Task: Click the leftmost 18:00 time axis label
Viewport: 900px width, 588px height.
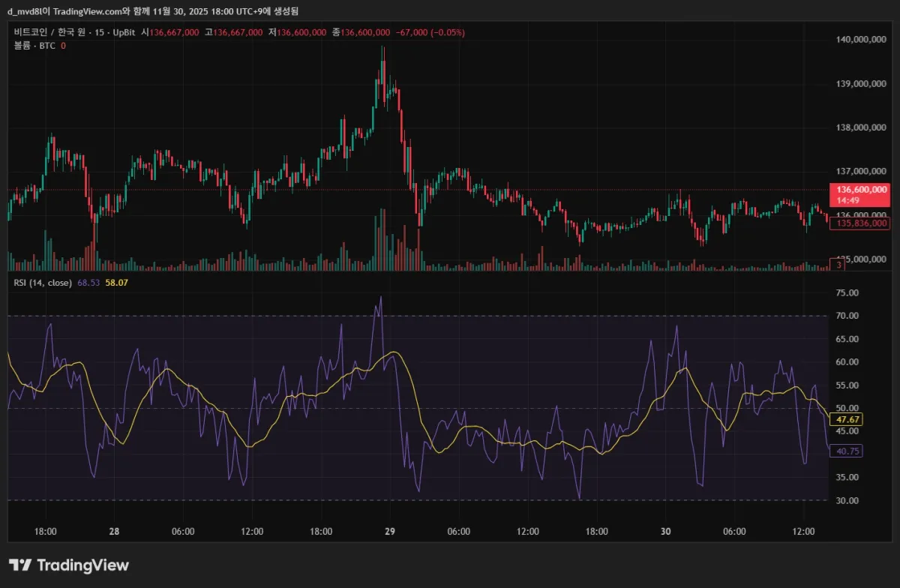Action: coord(46,530)
